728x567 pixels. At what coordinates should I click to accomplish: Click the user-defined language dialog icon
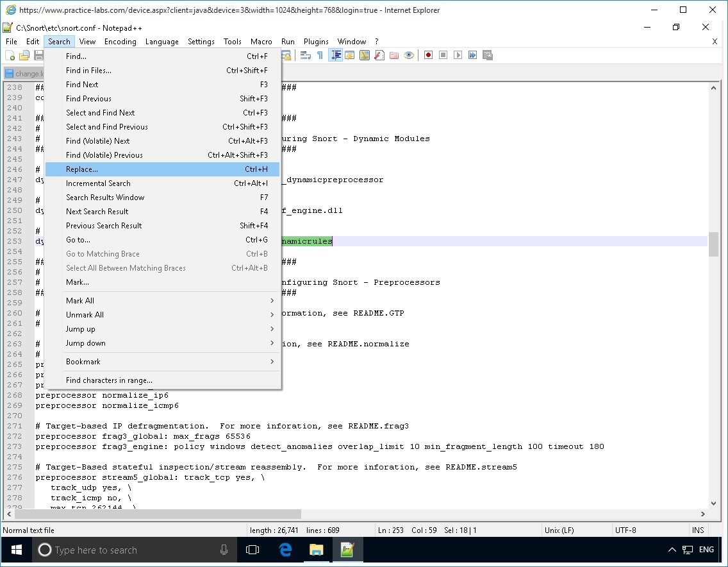pyautogui.click(x=350, y=55)
